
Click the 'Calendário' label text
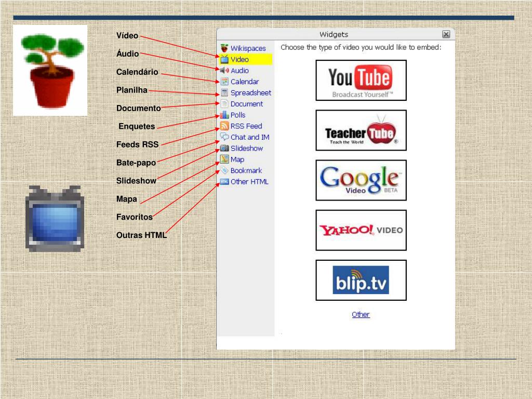[137, 72]
